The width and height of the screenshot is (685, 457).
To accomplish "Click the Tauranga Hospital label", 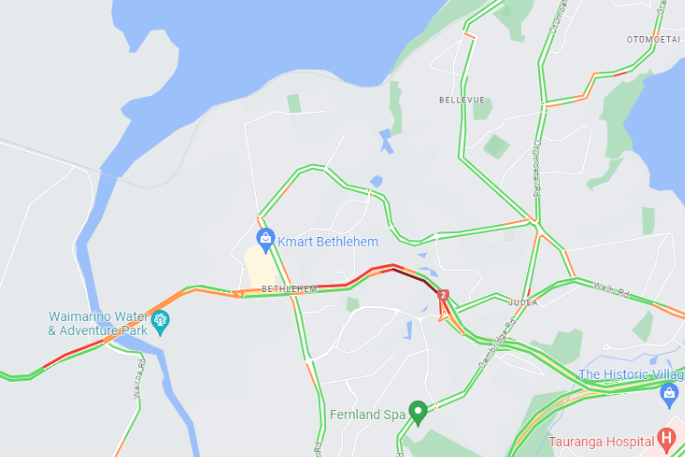I will click(601, 442).
